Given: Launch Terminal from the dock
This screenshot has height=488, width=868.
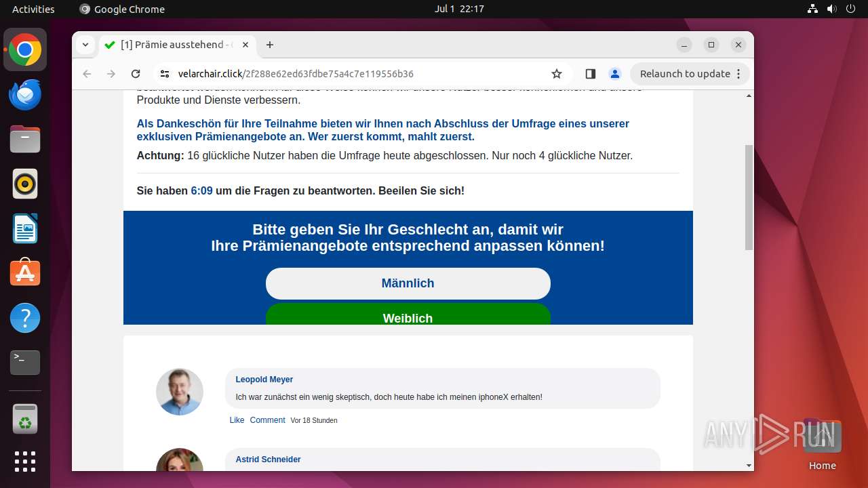Looking at the screenshot, I should coord(25,363).
